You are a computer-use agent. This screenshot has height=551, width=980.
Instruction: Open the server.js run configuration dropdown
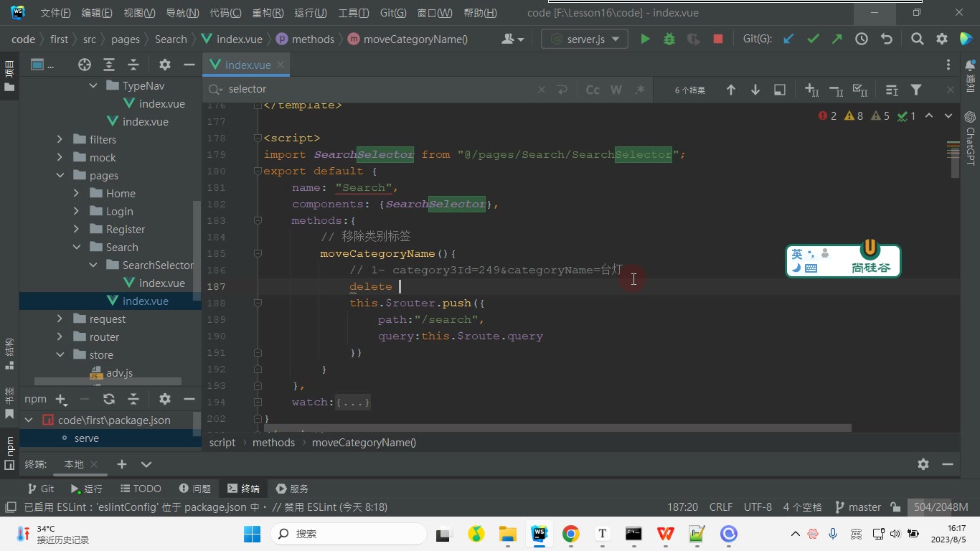coord(585,39)
